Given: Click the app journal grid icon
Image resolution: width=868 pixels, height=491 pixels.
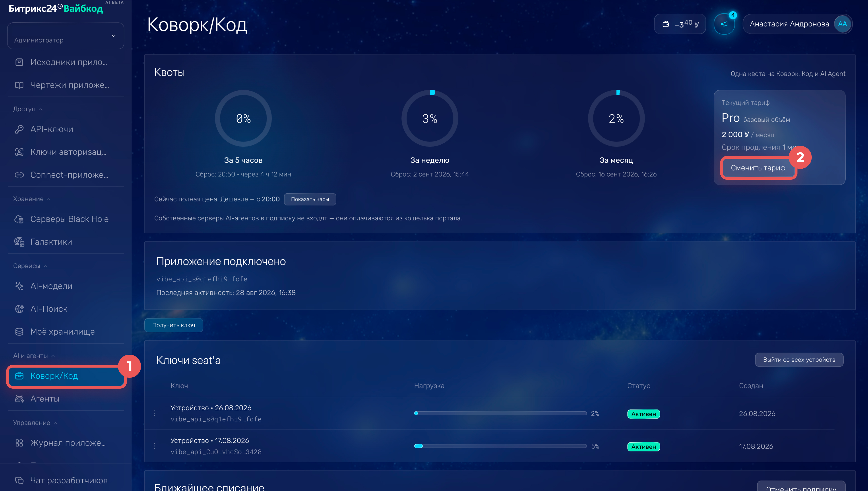Looking at the screenshot, I should (x=19, y=443).
